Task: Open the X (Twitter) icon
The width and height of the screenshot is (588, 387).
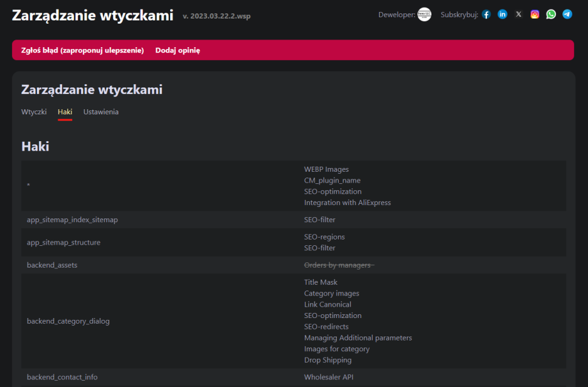Action: 518,15
